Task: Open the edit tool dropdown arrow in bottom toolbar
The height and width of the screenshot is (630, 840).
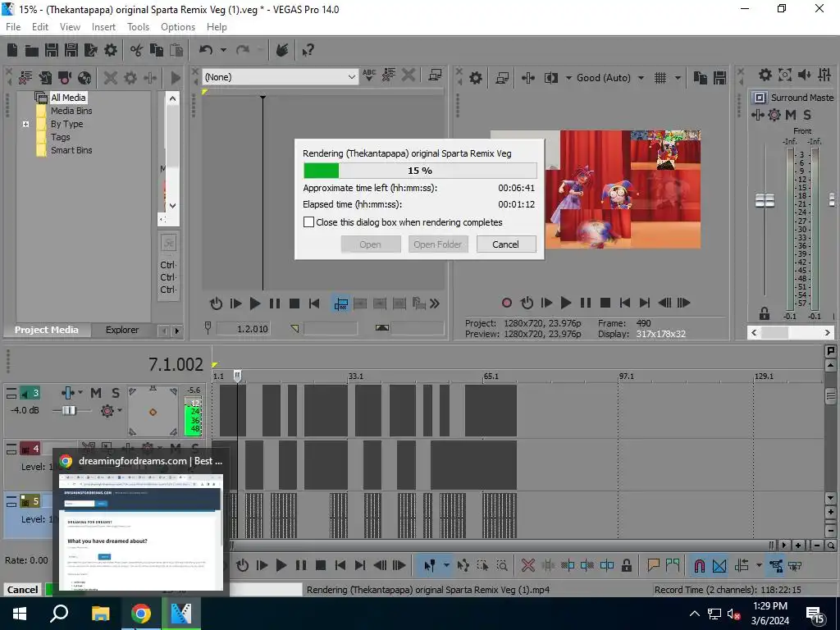Action: click(x=445, y=565)
